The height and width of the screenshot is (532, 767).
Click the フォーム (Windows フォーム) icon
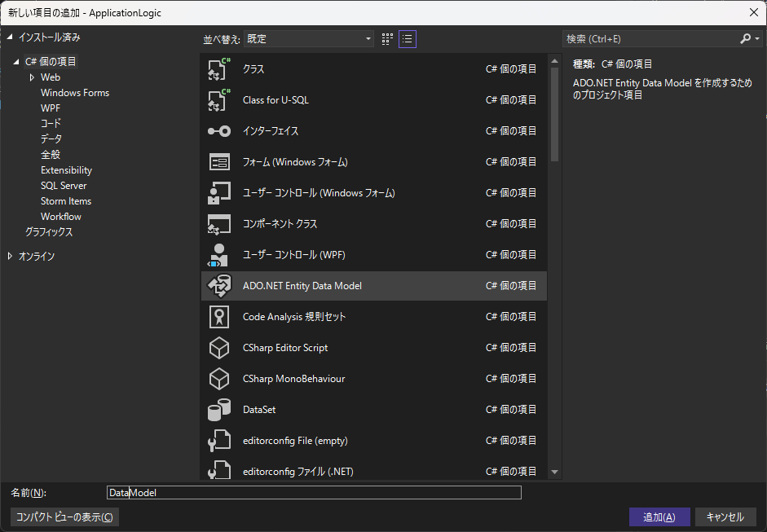click(218, 161)
